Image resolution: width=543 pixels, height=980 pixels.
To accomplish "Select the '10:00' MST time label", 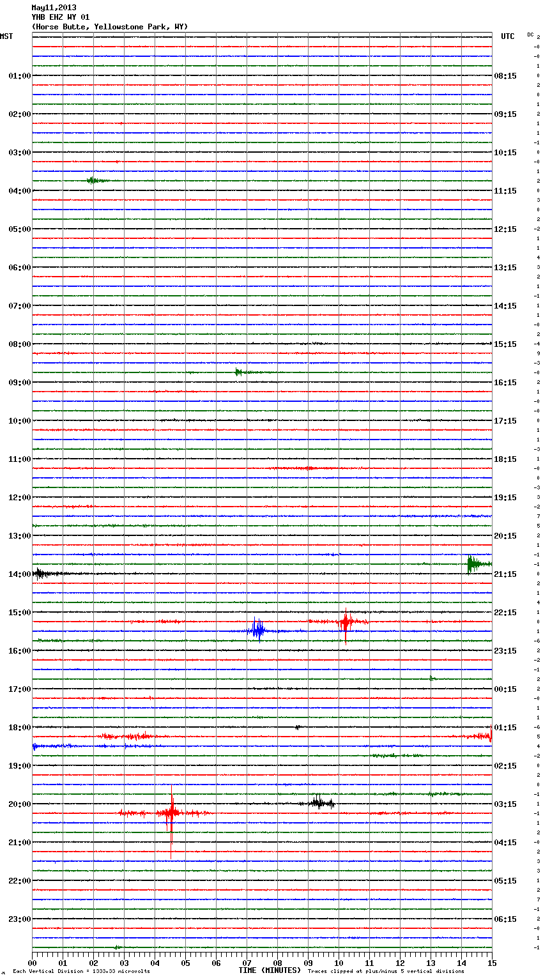I will 19,421.
